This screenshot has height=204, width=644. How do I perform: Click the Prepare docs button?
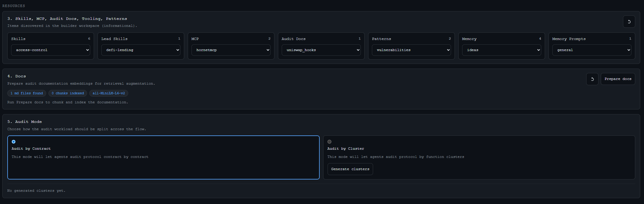[618, 79]
